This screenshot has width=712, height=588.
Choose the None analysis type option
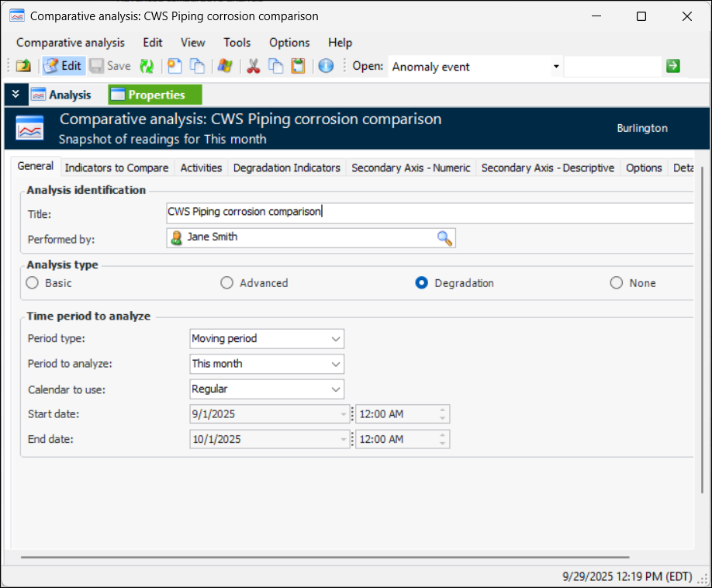click(x=617, y=283)
